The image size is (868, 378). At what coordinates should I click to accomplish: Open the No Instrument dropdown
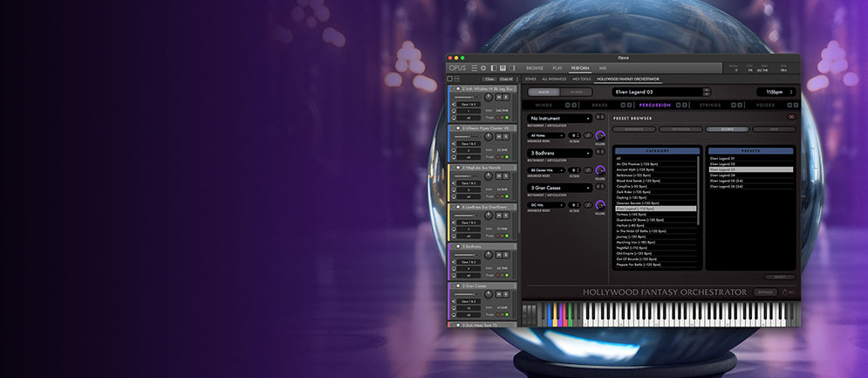pos(560,118)
